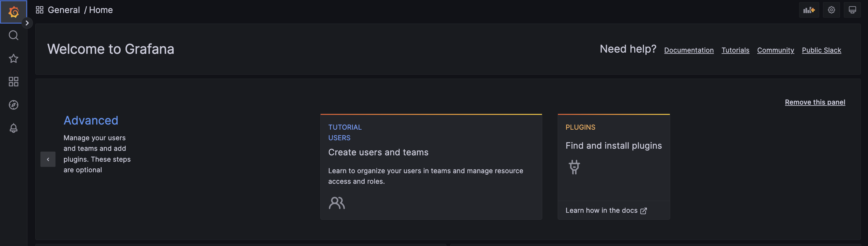
Task: Click the users icon in tutorial card
Action: (337, 203)
